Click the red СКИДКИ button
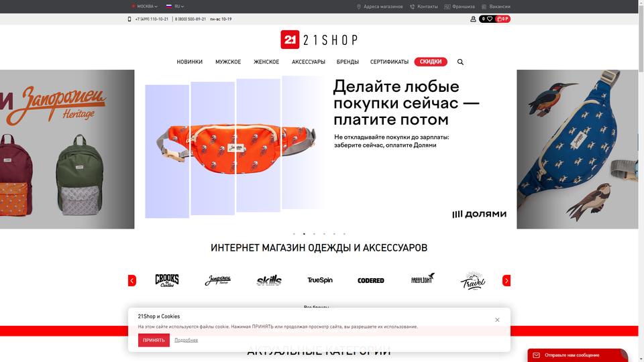The image size is (644, 362). [431, 62]
